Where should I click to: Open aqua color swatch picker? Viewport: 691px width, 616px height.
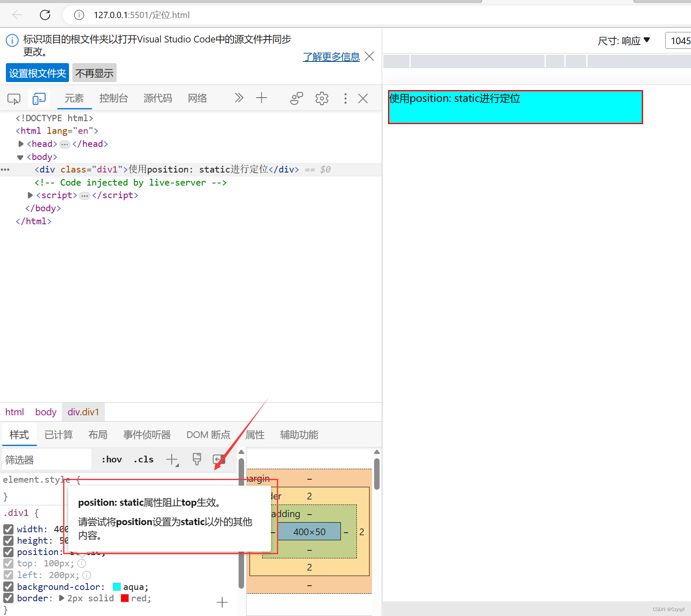(117, 587)
